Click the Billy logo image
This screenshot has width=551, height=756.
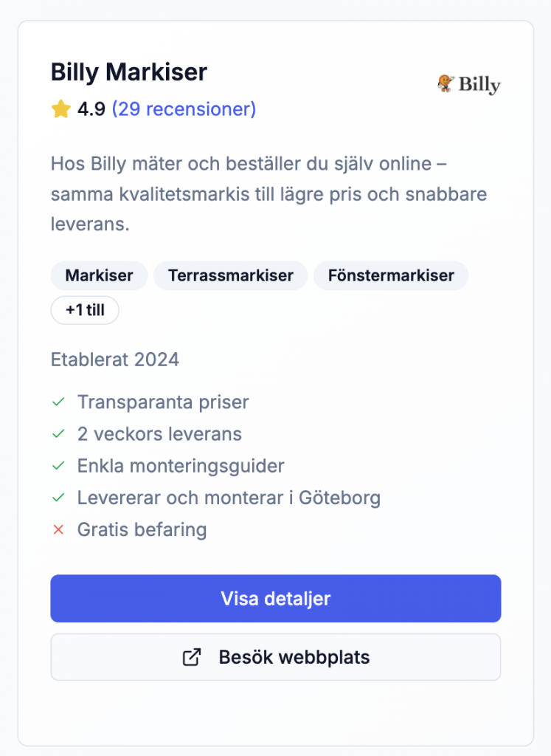468,84
